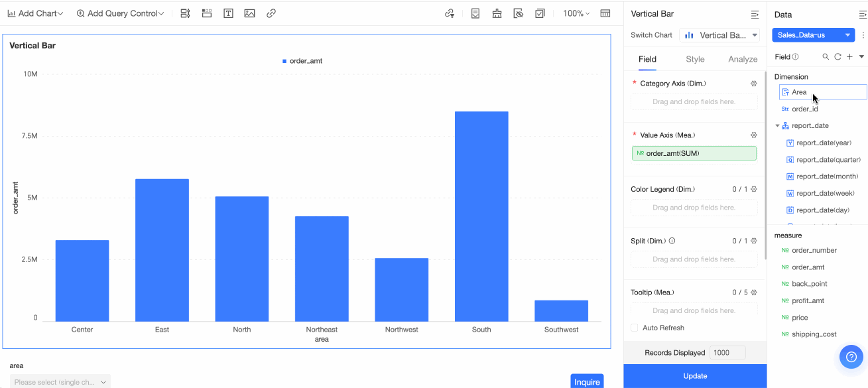This screenshot has width=868, height=388.
Task: Select the Area dimension field
Action: pyautogui.click(x=823, y=92)
